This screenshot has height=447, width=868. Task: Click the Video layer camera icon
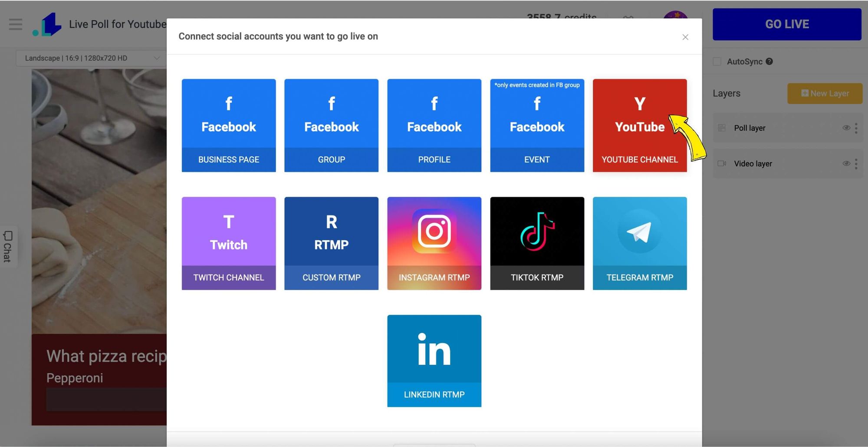click(722, 163)
